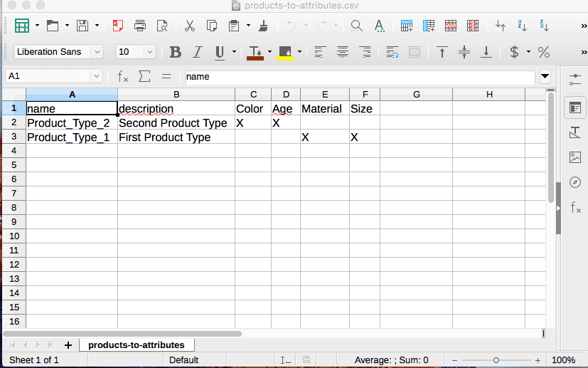Click the Sort Ascending icon
The image size is (588, 368).
tap(523, 26)
